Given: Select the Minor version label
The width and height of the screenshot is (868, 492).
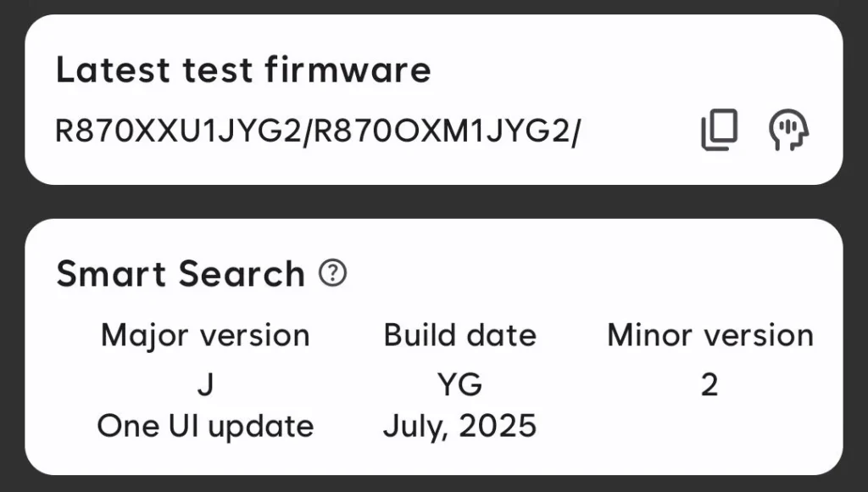Looking at the screenshot, I should tap(710, 335).
